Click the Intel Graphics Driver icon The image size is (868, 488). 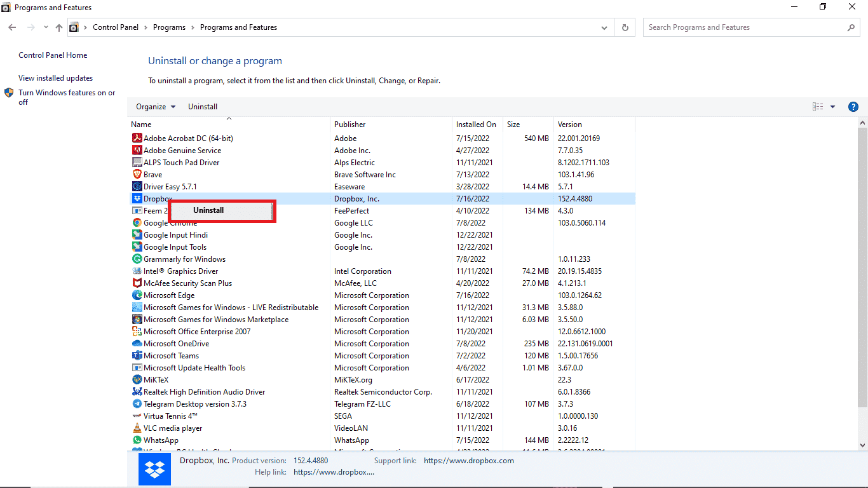tap(137, 271)
